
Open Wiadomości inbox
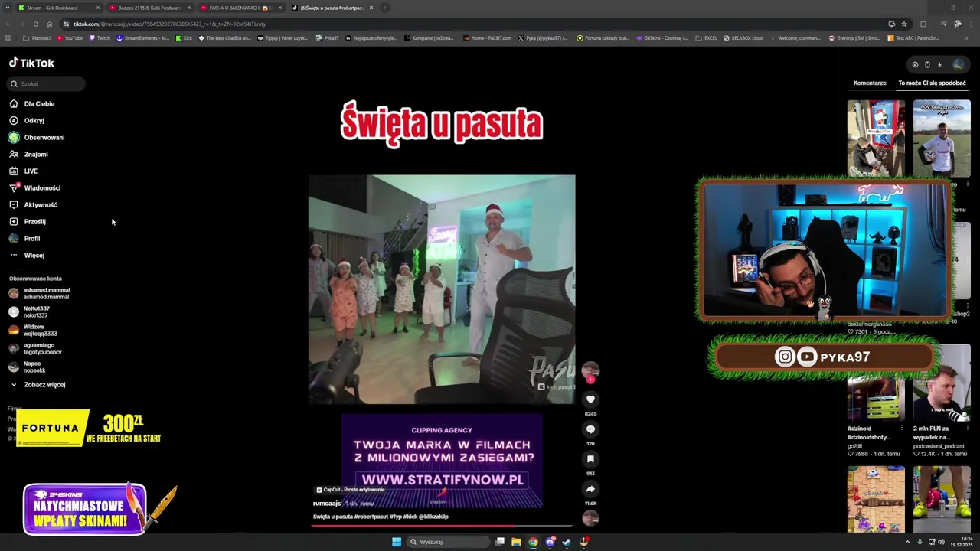coord(42,187)
